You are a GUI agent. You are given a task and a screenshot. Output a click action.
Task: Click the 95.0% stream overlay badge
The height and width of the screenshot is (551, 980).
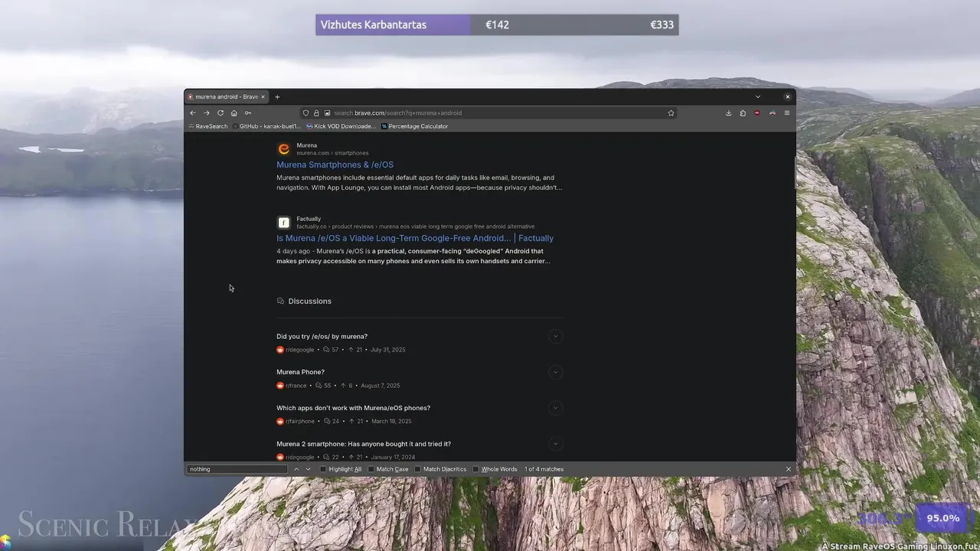coord(942,518)
